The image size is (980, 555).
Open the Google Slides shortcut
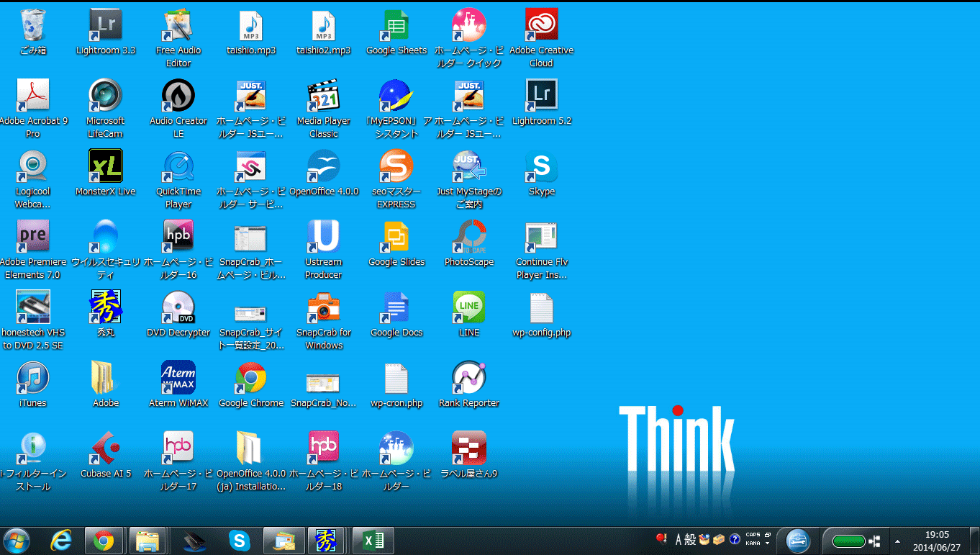[396, 244]
